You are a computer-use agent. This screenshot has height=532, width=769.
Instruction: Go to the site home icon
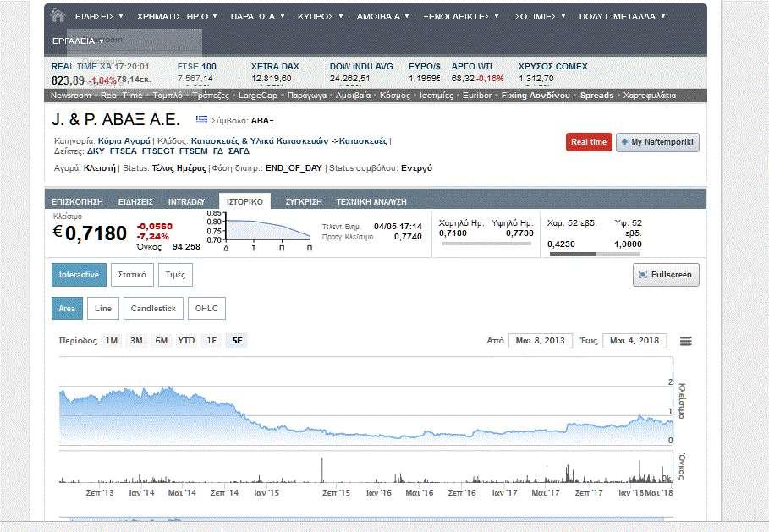click(58, 16)
